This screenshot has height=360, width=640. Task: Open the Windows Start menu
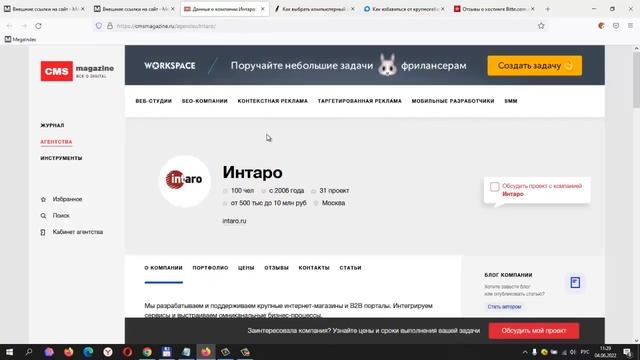point(9,352)
